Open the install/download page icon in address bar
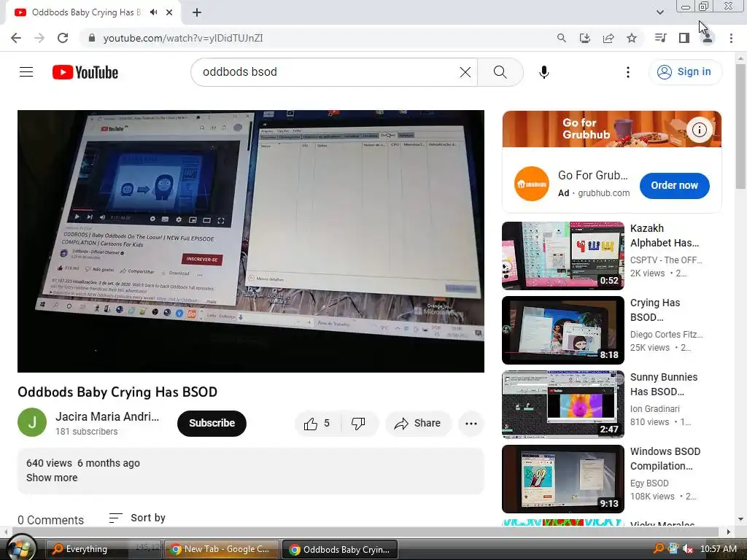Viewport: 747px width, 560px height. click(585, 38)
